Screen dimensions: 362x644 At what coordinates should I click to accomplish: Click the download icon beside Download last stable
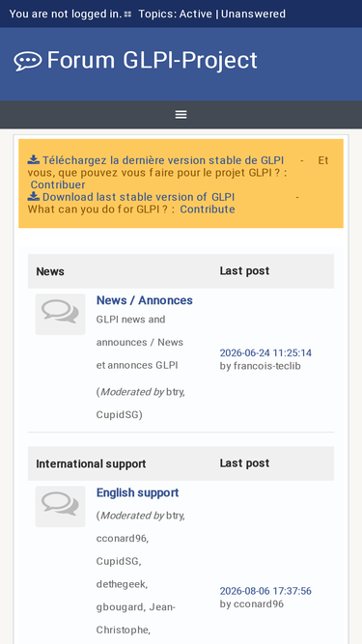coord(34,197)
